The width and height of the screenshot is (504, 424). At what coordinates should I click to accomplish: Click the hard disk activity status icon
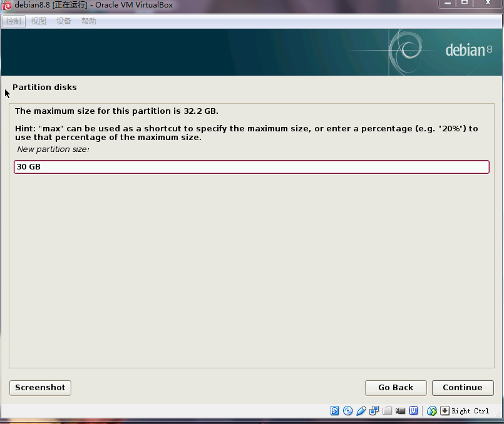click(335, 411)
